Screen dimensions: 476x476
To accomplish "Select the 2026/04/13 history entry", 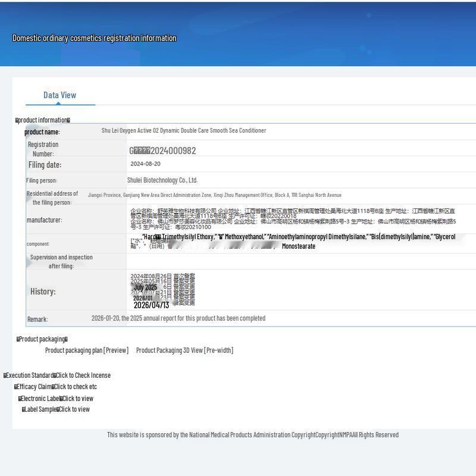I will (151, 305).
